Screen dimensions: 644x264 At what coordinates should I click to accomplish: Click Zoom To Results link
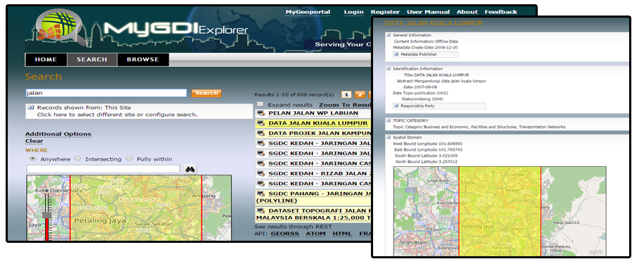[345, 105]
